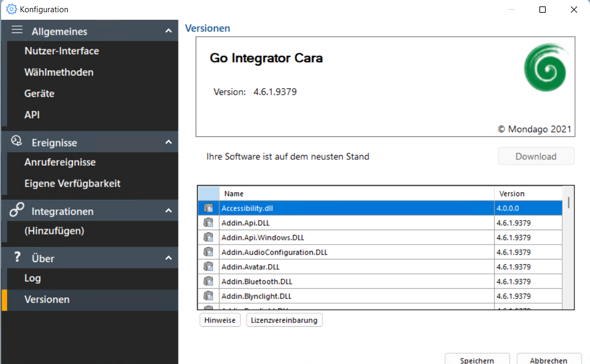Viewport: 590px width, 364px height.
Task: Click the Integrationen section header
Action: click(90, 211)
